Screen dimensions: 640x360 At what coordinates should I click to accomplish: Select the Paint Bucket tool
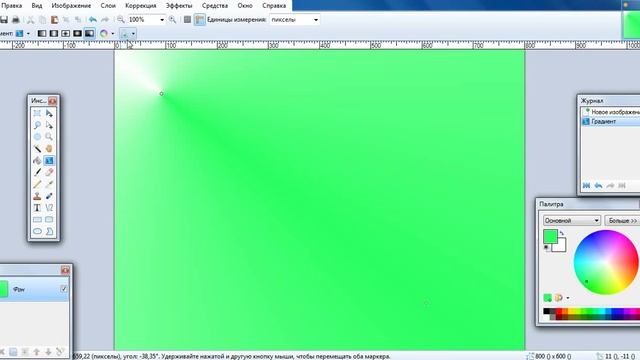pyautogui.click(x=37, y=160)
